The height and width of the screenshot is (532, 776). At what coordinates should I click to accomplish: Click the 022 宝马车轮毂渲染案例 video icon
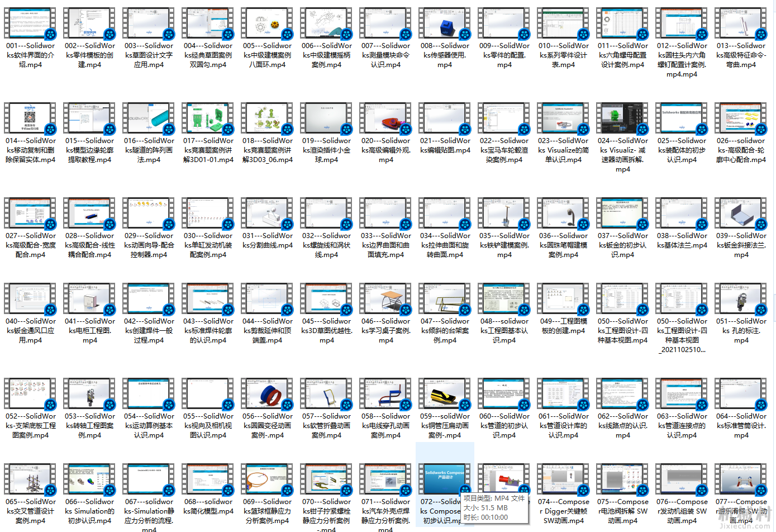[x=504, y=118]
